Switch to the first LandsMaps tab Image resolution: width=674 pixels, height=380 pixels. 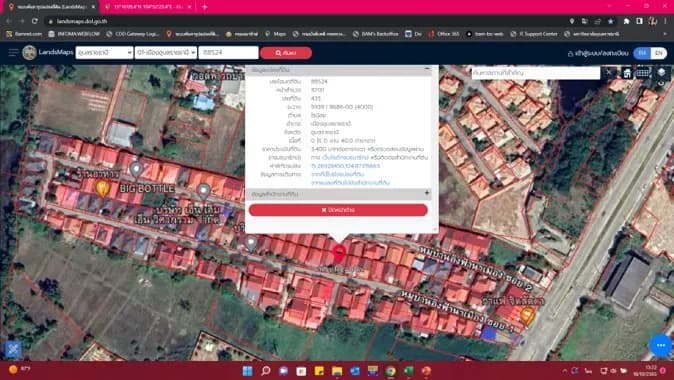(x=51, y=7)
